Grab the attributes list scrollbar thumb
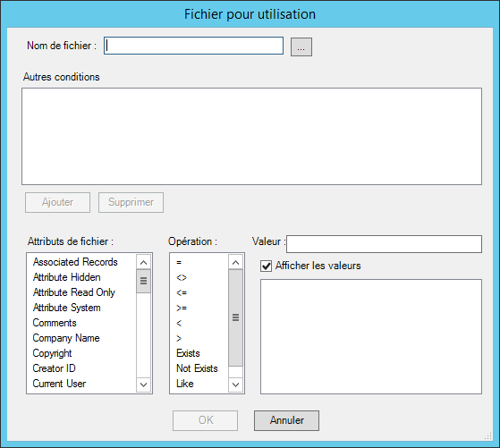Image resolution: width=500 pixels, height=448 pixels. [143, 281]
